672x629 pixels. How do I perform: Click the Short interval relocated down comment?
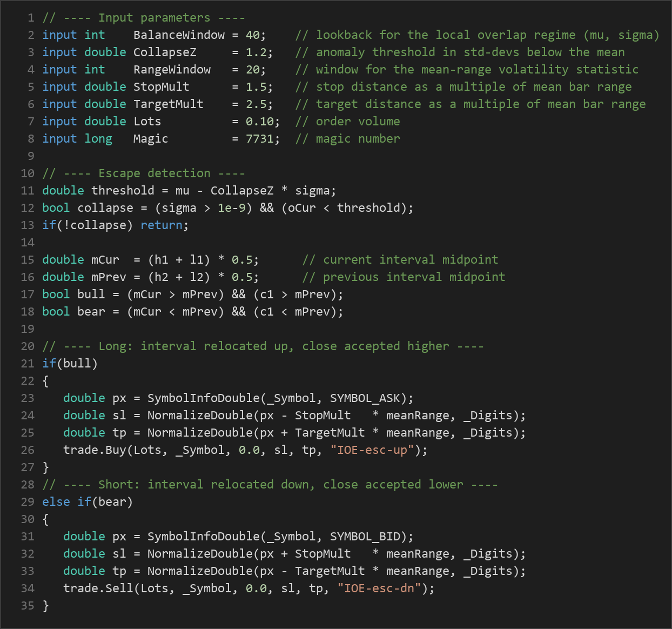click(270, 485)
